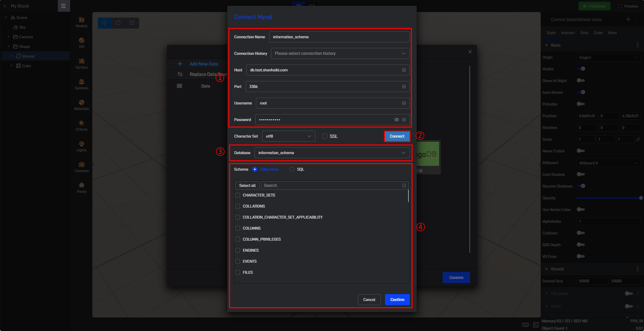This screenshot has height=331, width=644.
Task: Adjust the Opacity slider
Action: pyautogui.click(x=609, y=198)
